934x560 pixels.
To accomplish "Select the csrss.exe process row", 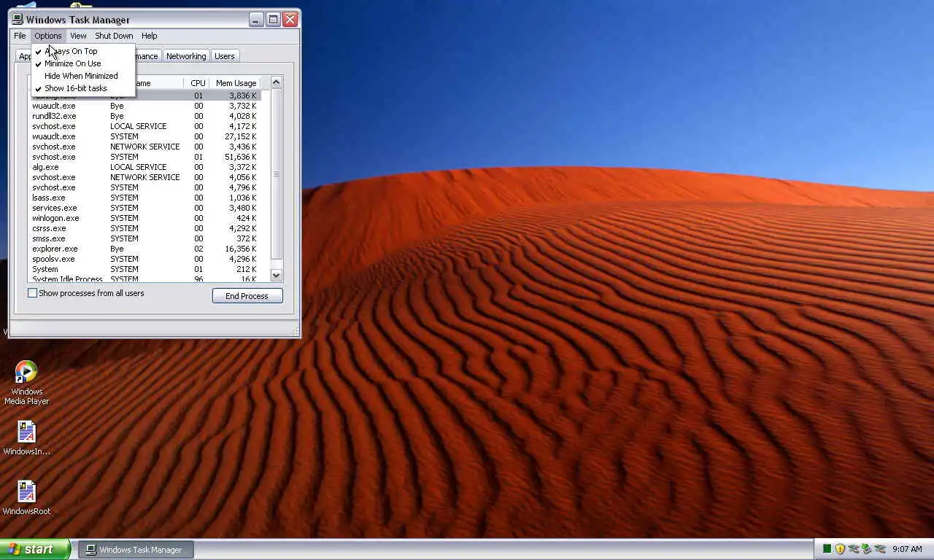I will (x=144, y=228).
